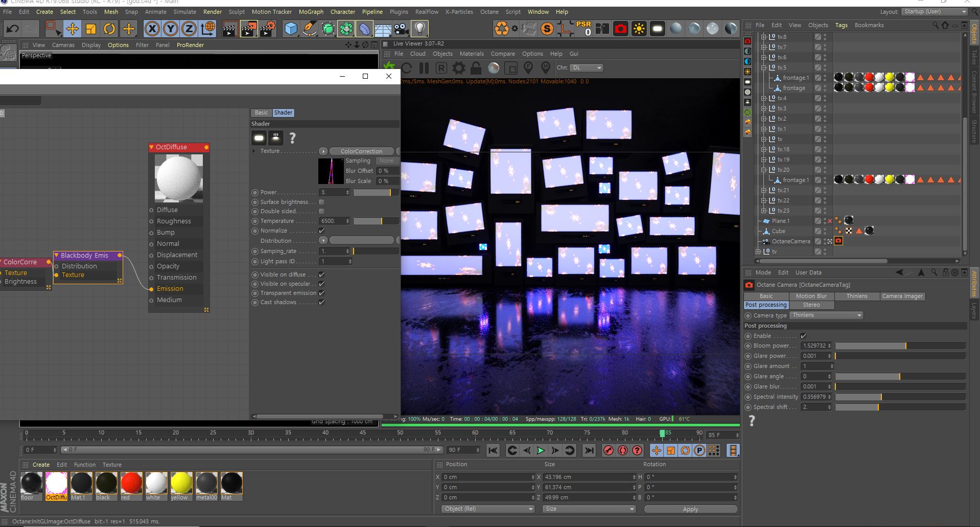This screenshot has height=527, width=980.
Task: Switch to the Motion Blur tab
Action: [x=811, y=296]
